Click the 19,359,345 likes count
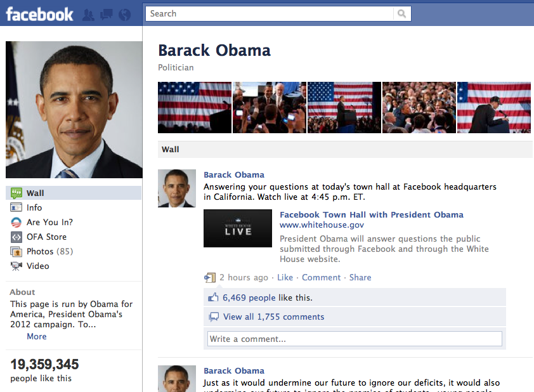This screenshot has height=392, width=534. coord(44,365)
